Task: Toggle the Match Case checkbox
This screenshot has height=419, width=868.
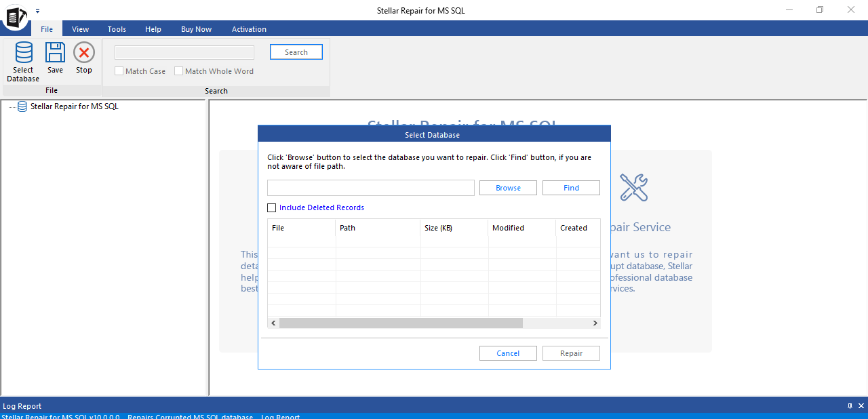Action: click(119, 71)
